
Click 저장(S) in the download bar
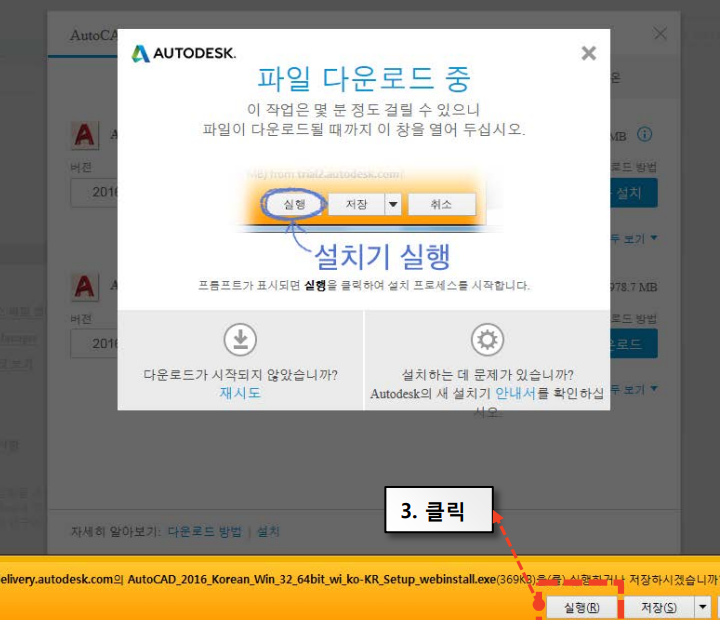(x=659, y=608)
